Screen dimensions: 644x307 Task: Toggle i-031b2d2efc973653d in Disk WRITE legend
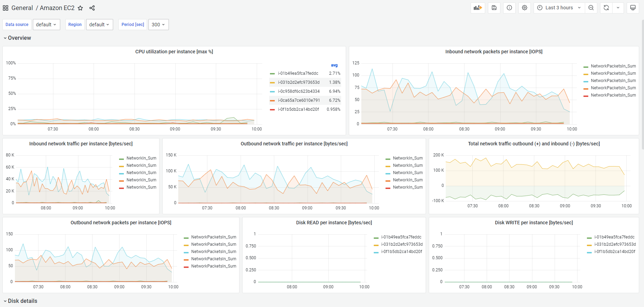pos(615,244)
